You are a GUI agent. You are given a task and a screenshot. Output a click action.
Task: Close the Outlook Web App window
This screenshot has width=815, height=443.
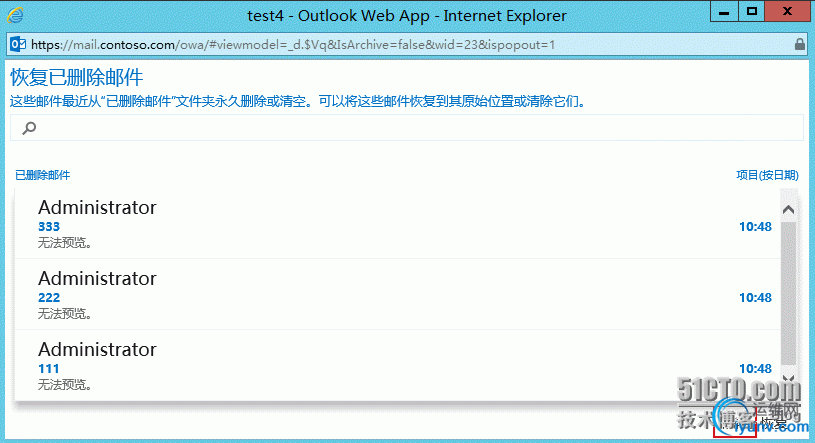(787, 12)
